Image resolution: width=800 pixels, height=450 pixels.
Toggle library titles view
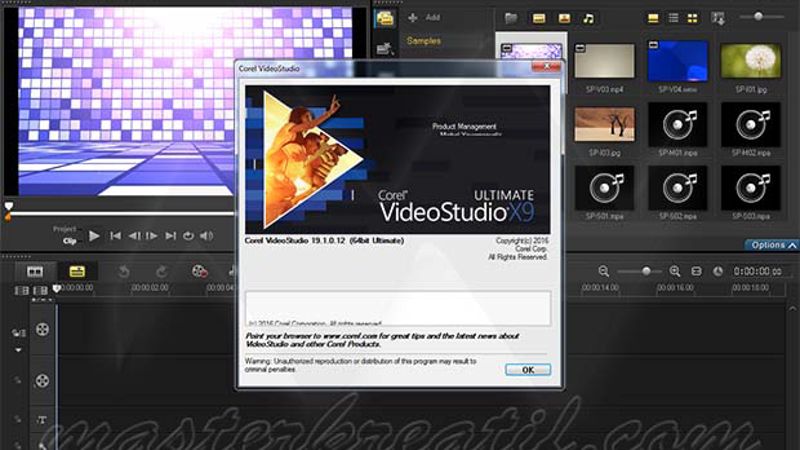click(x=653, y=19)
